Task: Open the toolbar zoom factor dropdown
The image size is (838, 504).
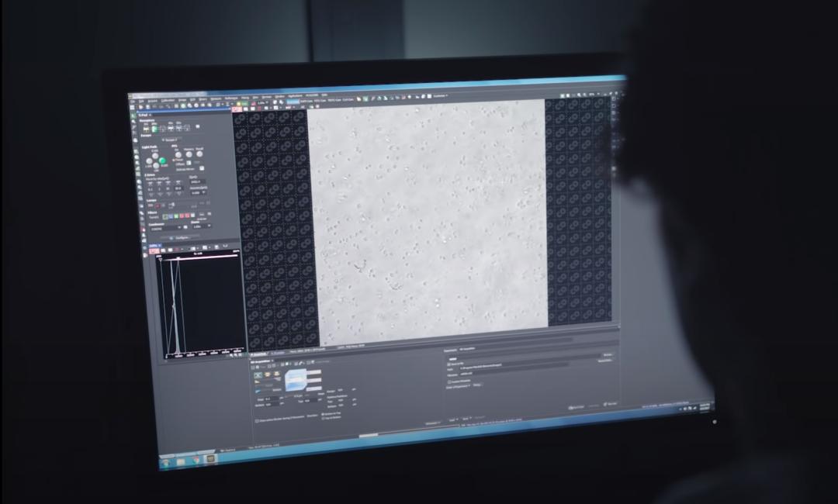Action: pos(262,103)
